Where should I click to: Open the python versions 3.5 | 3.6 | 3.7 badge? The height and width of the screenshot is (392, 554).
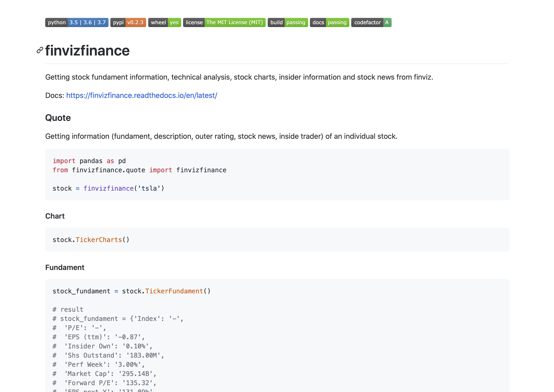click(x=77, y=22)
